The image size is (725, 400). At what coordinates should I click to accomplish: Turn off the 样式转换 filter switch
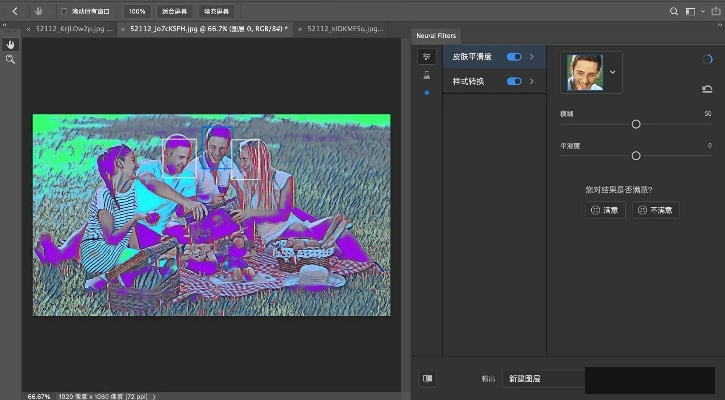tap(514, 81)
